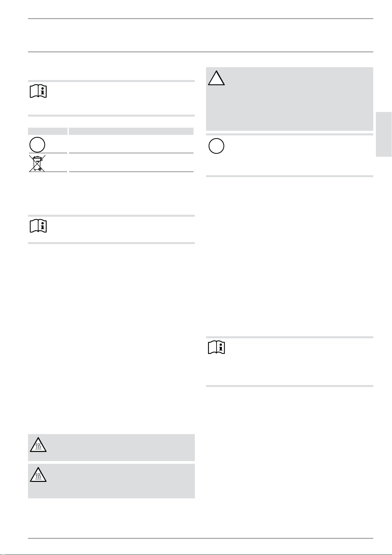Viewport: 392px width, 555px height.
Task: Select the upper hot-surface warning triangle
Action: (x=38, y=445)
